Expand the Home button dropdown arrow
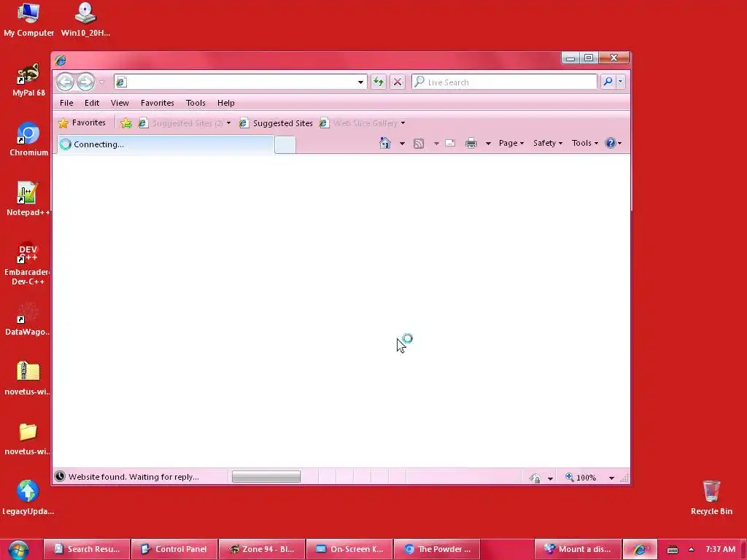Screen dimensions: 747x560 pyautogui.click(x=402, y=144)
